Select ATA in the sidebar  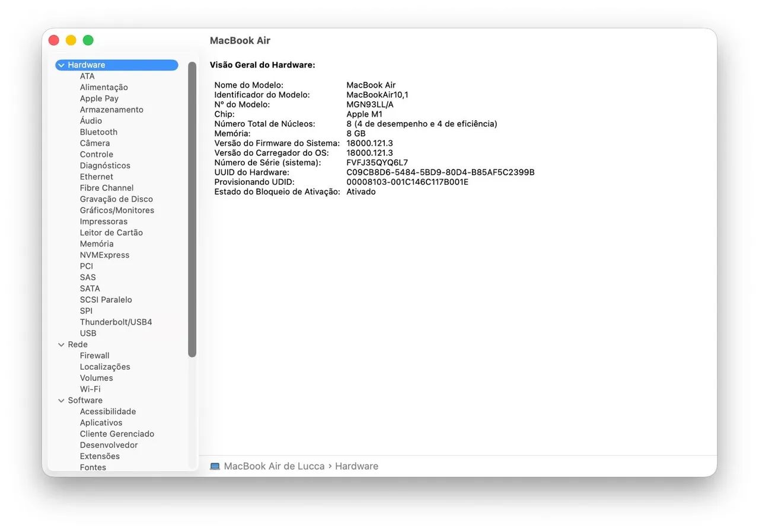click(x=87, y=76)
